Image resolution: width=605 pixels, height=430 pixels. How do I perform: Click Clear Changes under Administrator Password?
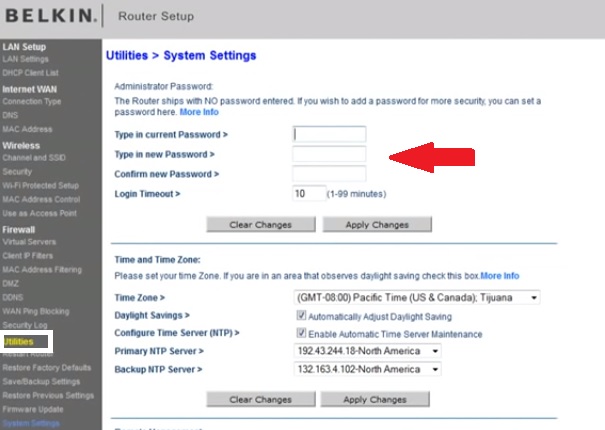click(260, 225)
